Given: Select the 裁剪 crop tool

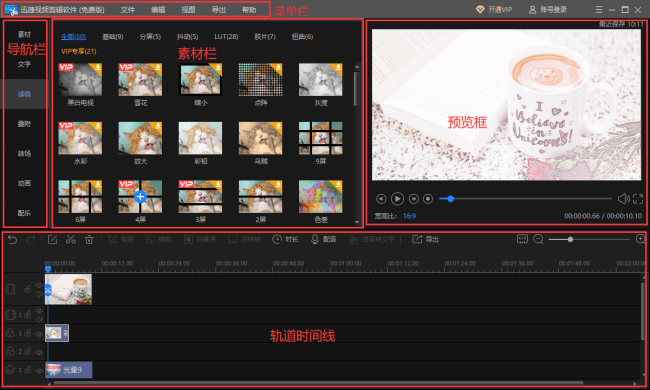Looking at the screenshot, I should 121,240.
